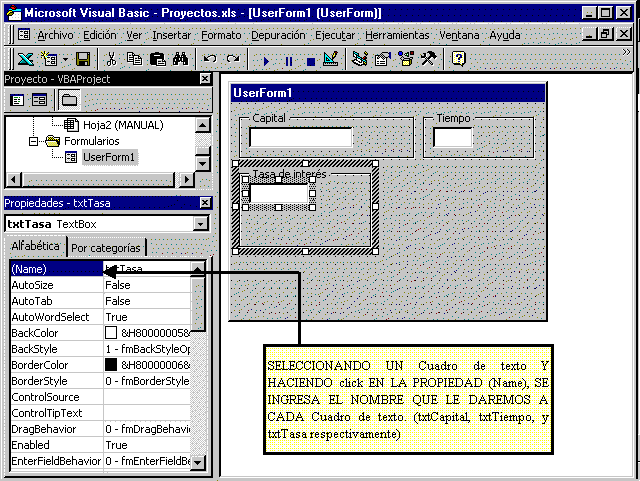This screenshot has width=640, height=481.
Task: Run the macro with Play icon
Action: (266, 61)
